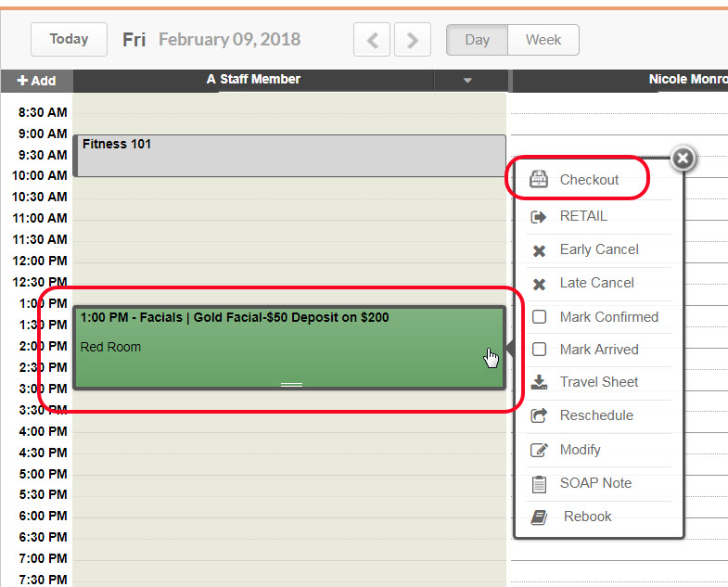Click the Reschedule share icon
This screenshot has height=587, width=728.
(539, 415)
